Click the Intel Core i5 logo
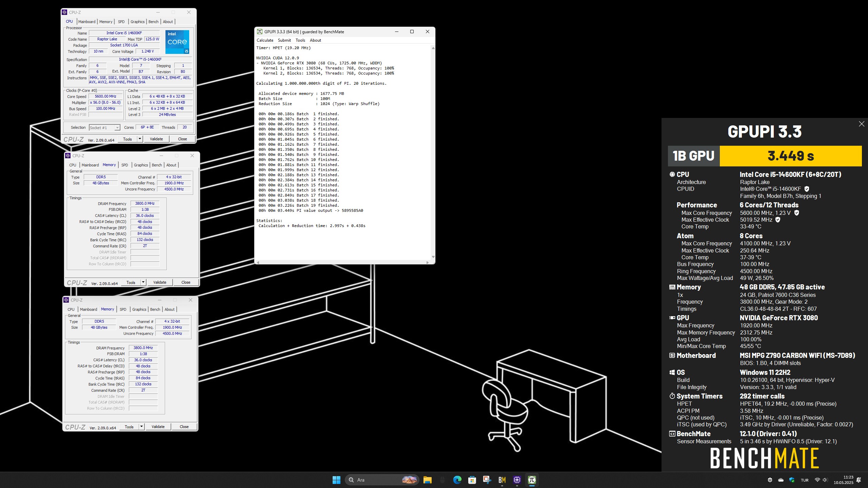This screenshot has height=488, width=868. point(177,42)
